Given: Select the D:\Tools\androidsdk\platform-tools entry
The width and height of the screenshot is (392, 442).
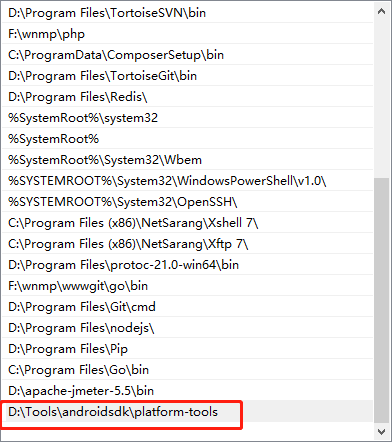Looking at the screenshot, I should [x=187, y=412].
